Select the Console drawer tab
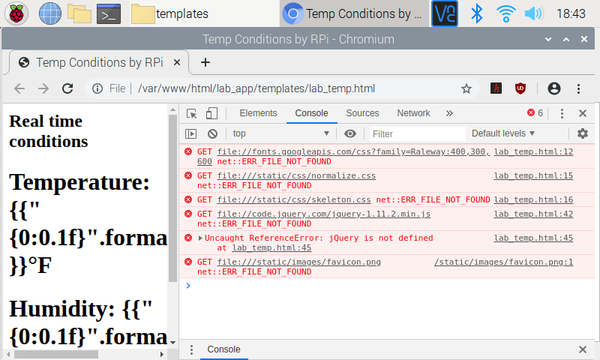This screenshot has width=600, height=360. pyautogui.click(x=224, y=350)
